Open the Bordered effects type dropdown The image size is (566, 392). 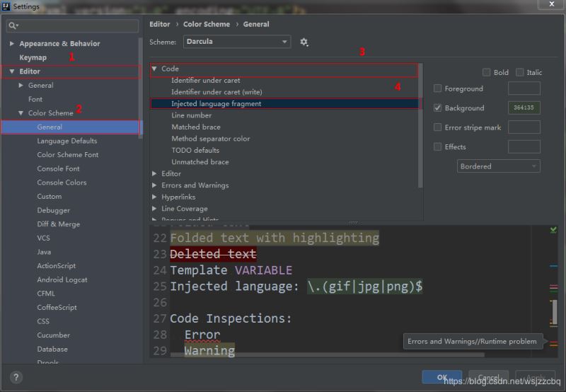498,166
